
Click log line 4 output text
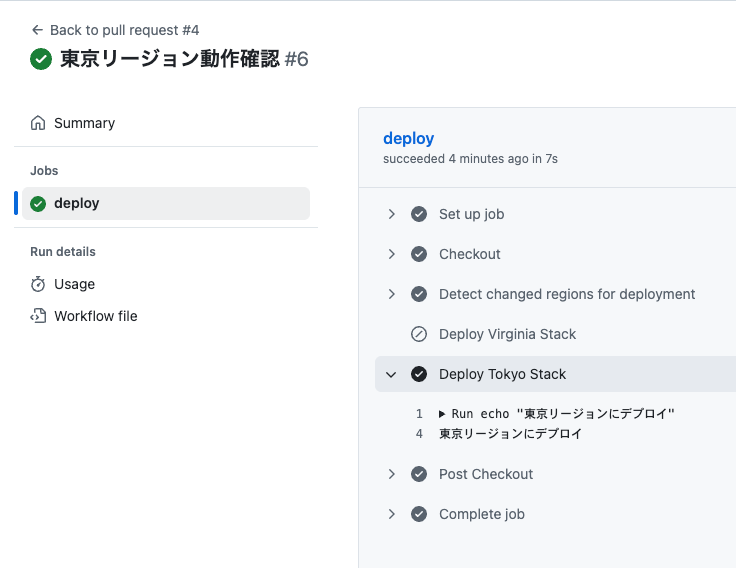510,434
